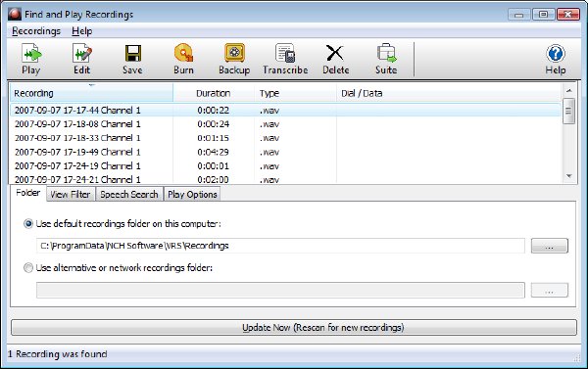Screen dimensions: 588x369
Task: Select default recordings folder radio button
Action: pos(28,224)
